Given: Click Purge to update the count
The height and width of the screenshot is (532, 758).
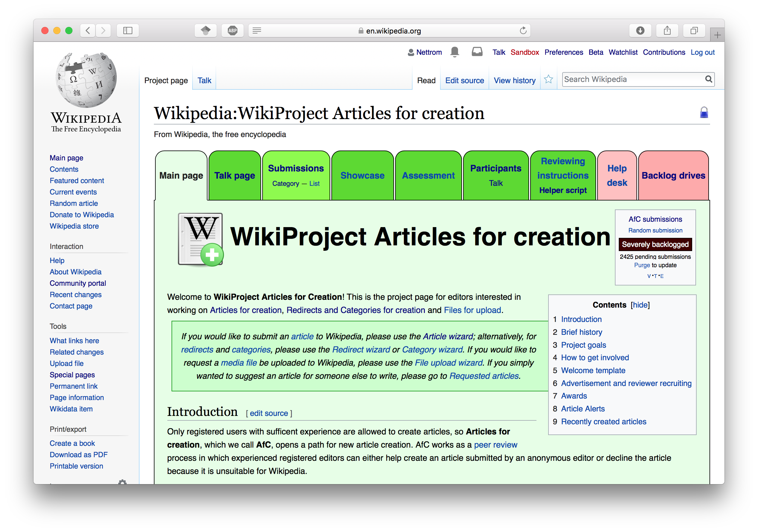Looking at the screenshot, I should (642, 265).
